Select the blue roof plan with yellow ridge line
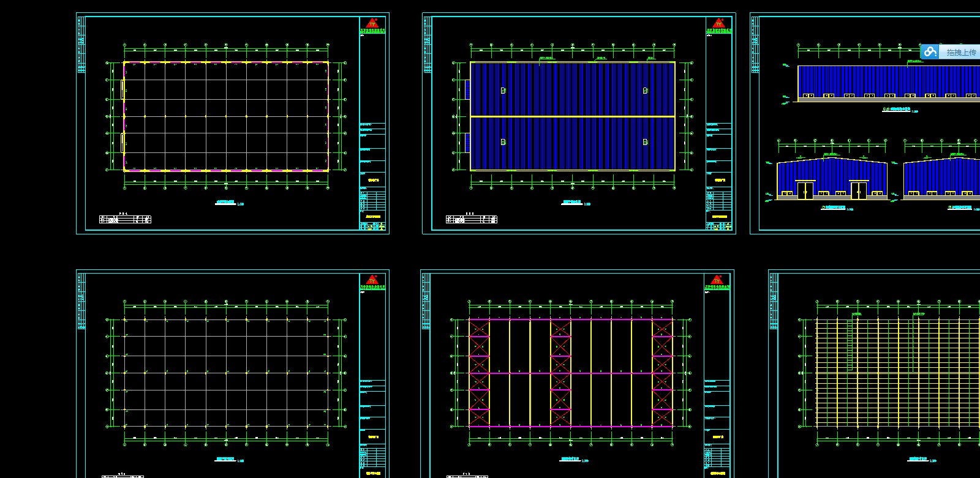The height and width of the screenshot is (478, 980). 572,116
